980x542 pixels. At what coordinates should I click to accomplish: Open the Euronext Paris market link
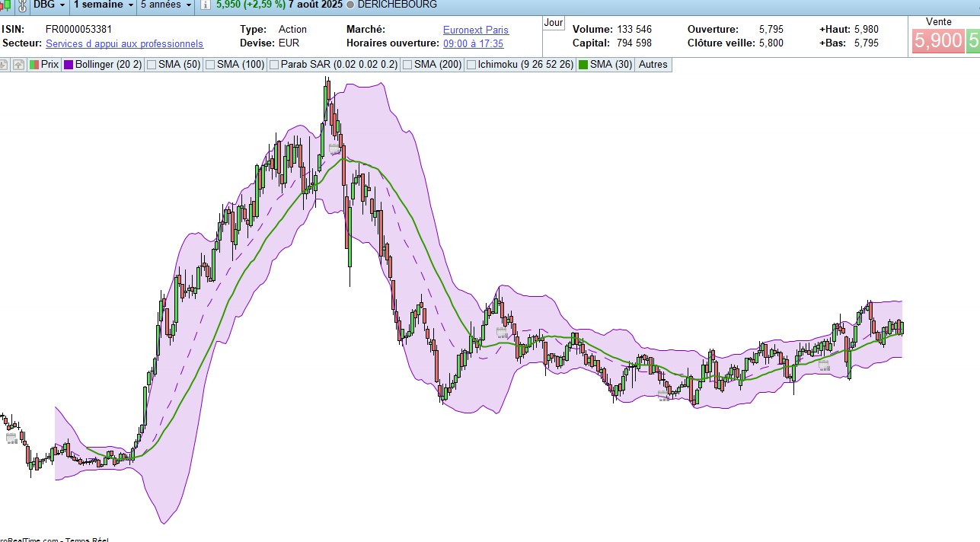tap(476, 30)
